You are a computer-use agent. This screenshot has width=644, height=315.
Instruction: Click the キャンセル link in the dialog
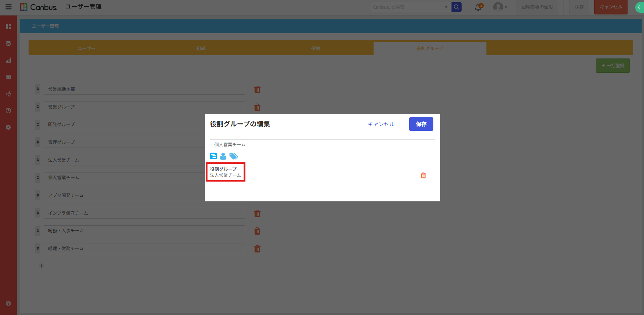click(x=381, y=124)
